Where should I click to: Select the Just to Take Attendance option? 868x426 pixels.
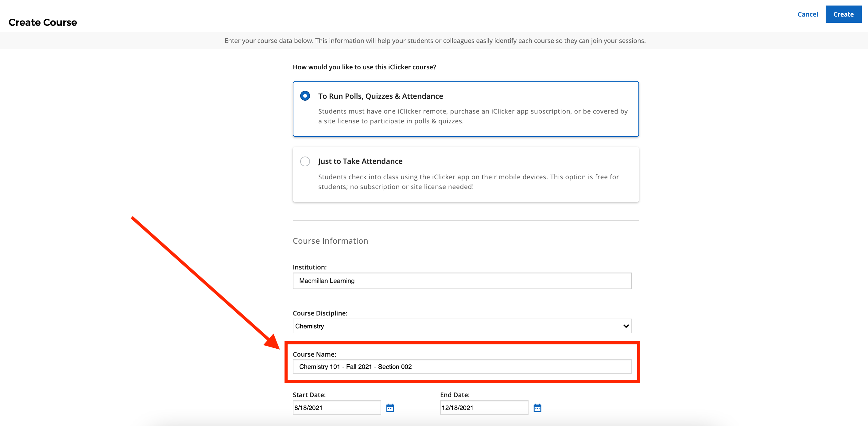click(304, 161)
